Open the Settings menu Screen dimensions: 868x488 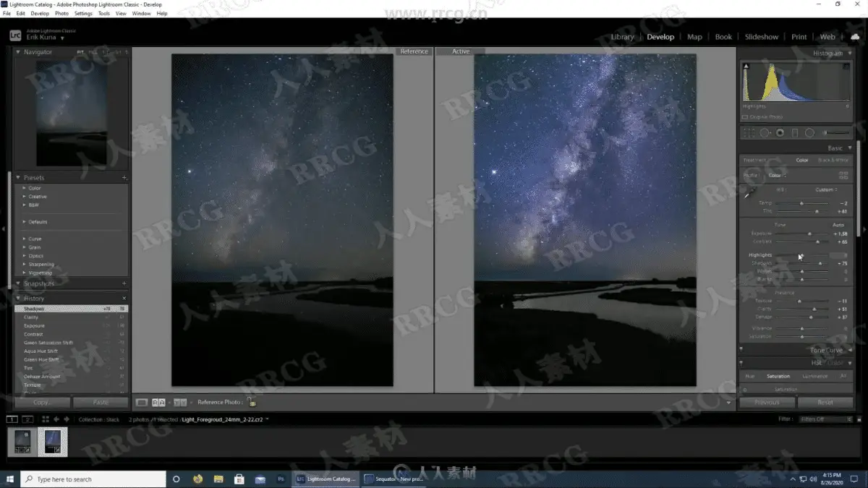pos(83,13)
